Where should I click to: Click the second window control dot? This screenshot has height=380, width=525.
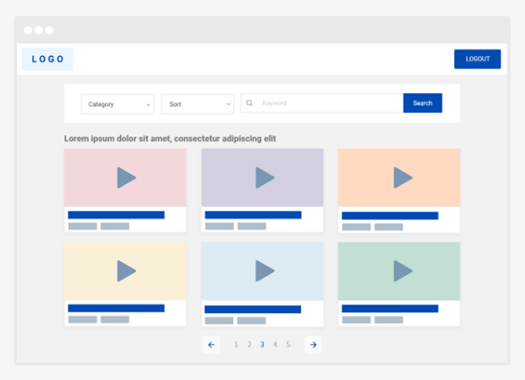tap(39, 30)
